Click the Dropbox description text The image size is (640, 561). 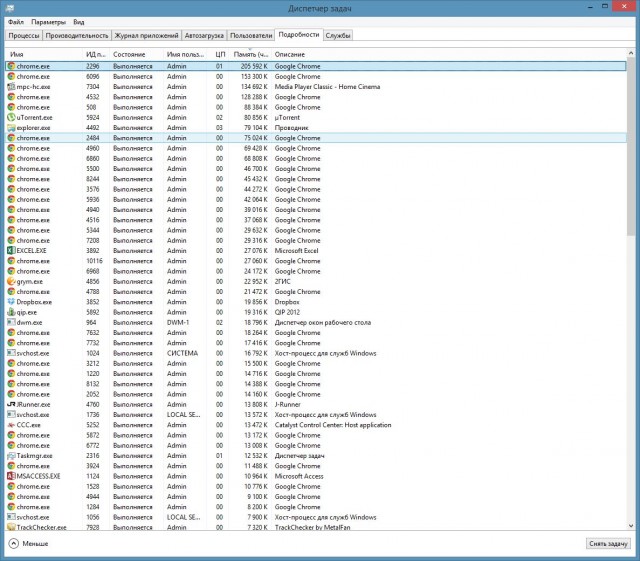click(287, 302)
